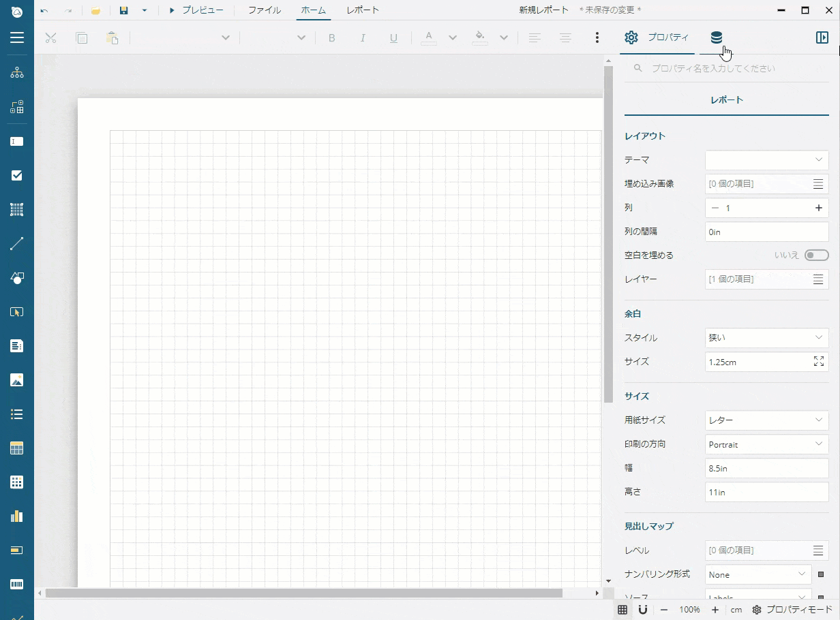840x620 pixels.
Task: Toggle the grid display in status bar
Action: point(622,610)
